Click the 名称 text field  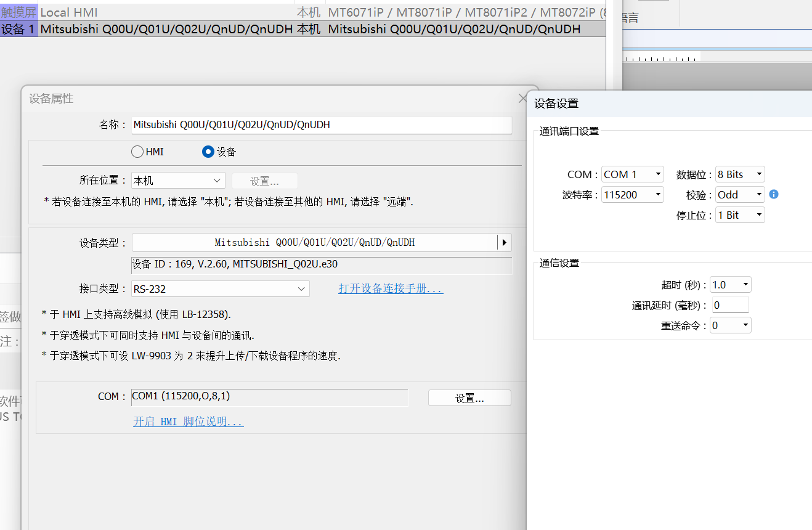click(322, 124)
